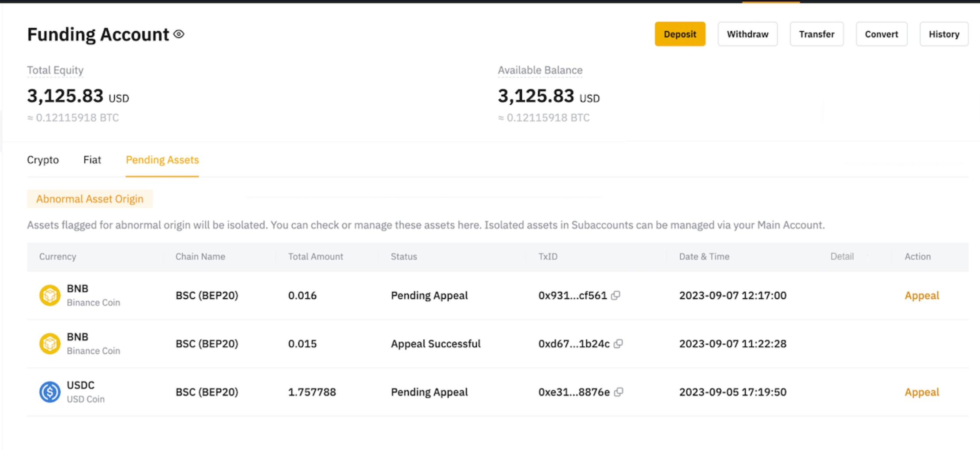Toggle balance visibility eye icon
This screenshot has height=450, width=980.
pos(179,34)
